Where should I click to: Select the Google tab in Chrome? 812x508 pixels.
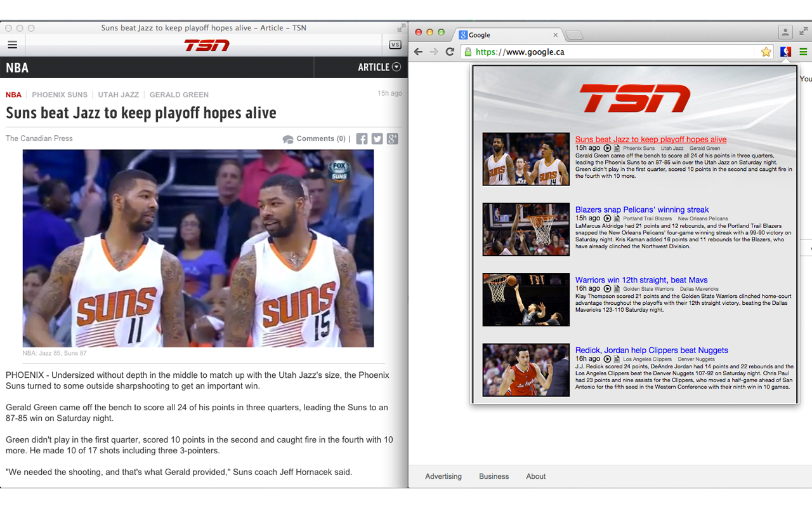point(507,35)
